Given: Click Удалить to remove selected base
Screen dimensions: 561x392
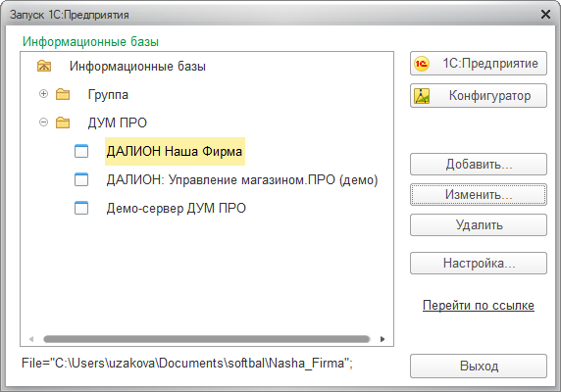Looking at the screenshot, I should coord(479,225).
